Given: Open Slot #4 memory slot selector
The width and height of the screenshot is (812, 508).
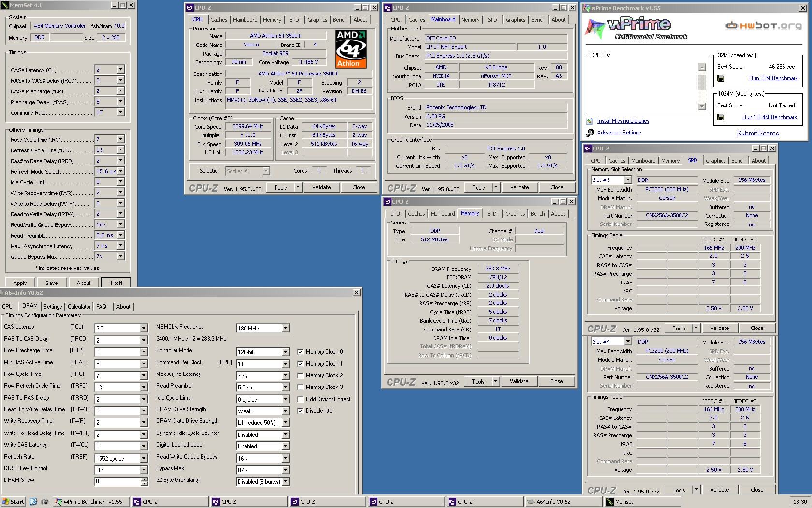Looking at the screenshot, I should pos(628,342).
